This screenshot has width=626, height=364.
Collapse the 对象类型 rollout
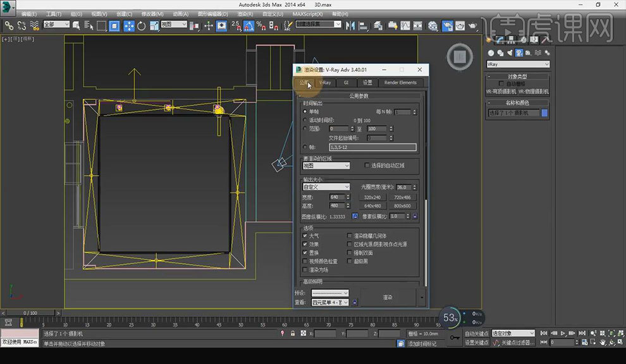(517, 76)
